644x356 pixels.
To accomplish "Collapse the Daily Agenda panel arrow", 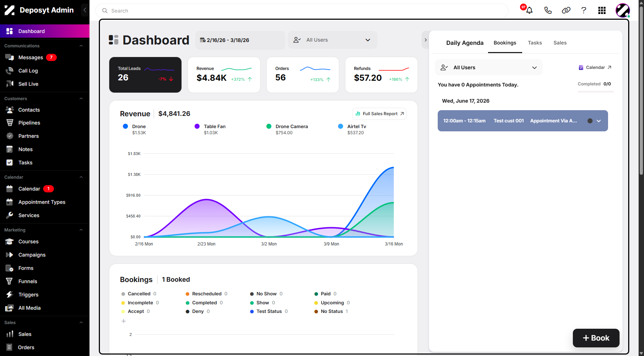I will [425, 40].
